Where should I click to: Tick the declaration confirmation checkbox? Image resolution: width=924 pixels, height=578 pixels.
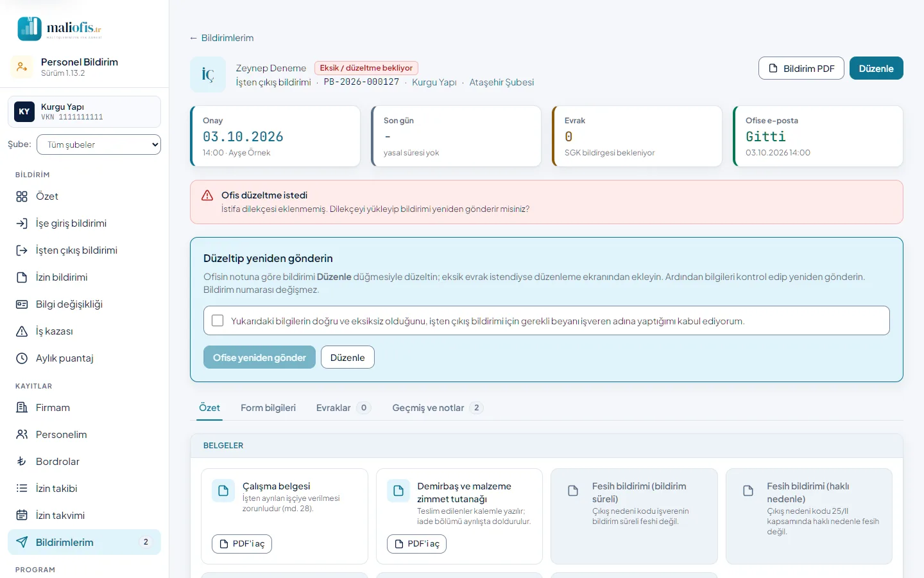(218, 320)
